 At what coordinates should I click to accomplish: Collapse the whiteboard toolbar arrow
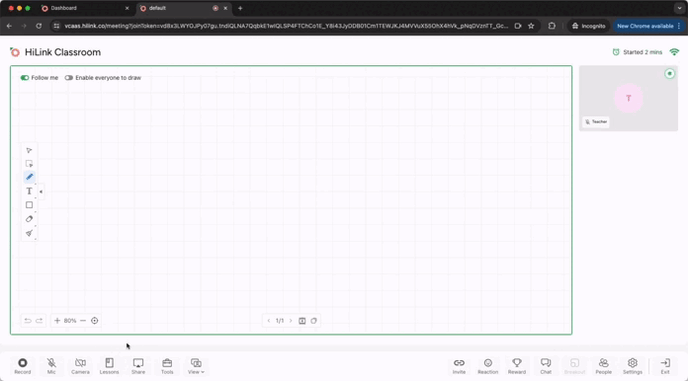(x=41, y=191)
